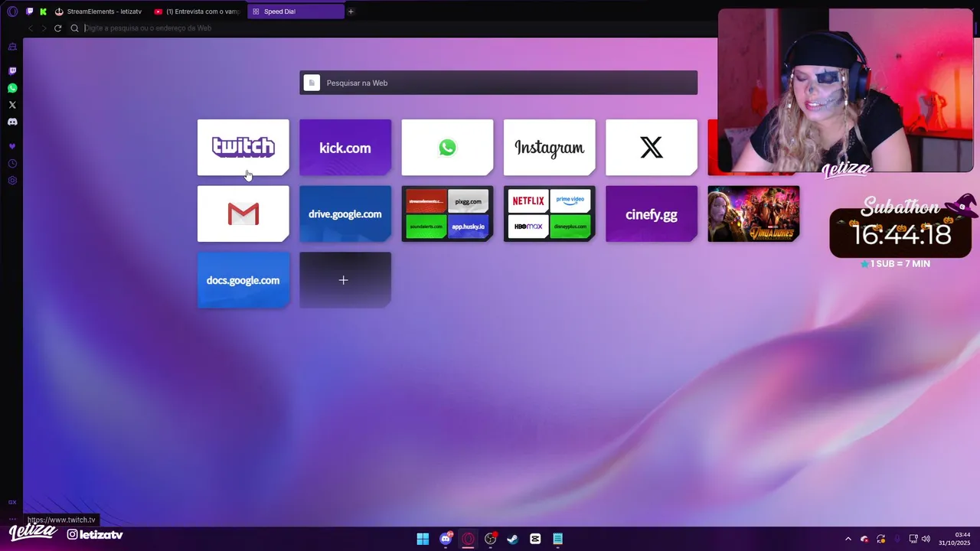The height and width of the screenshot is (551, 980).
Task: Open Discord from the taskbar
Action: tap(446, 539)
